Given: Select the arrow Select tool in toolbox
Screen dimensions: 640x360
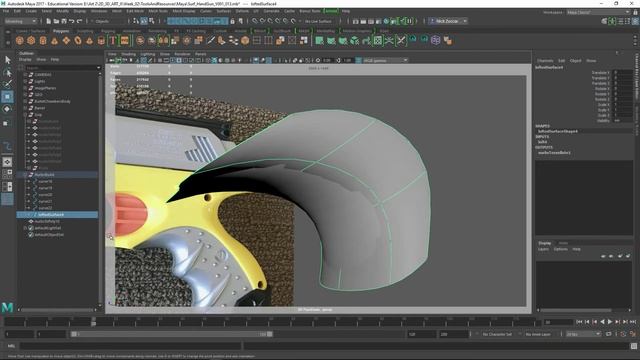Looking at the screenshot, I should pos(7,60).
